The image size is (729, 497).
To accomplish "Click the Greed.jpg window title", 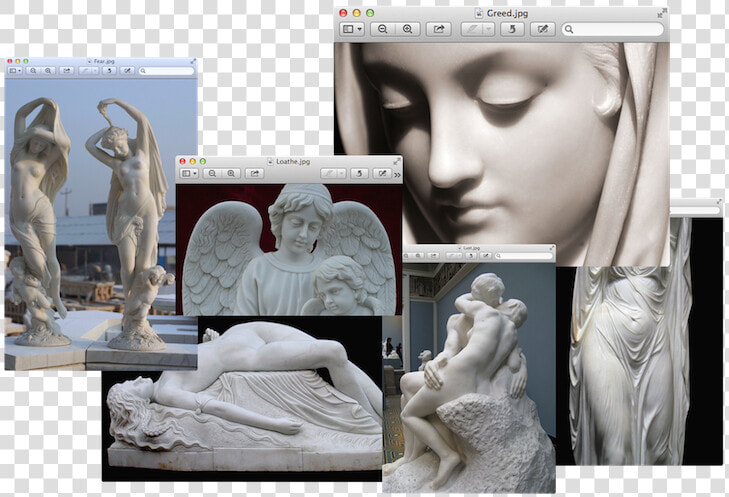I will coord(507,13).
